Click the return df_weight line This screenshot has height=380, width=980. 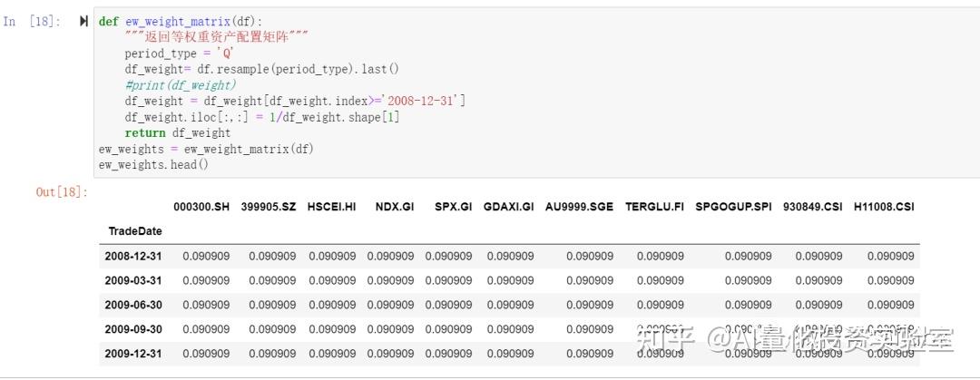177,133
